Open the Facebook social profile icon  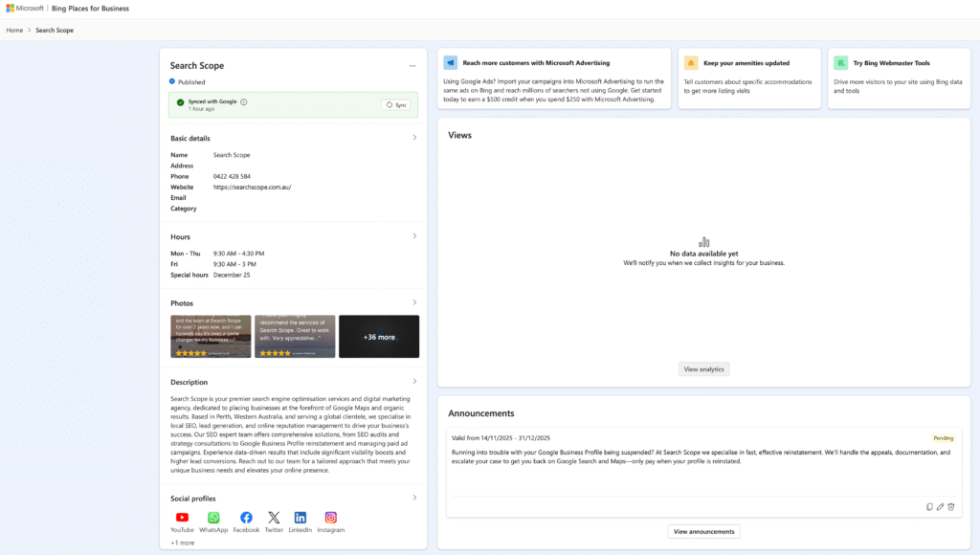click(244, 517)
